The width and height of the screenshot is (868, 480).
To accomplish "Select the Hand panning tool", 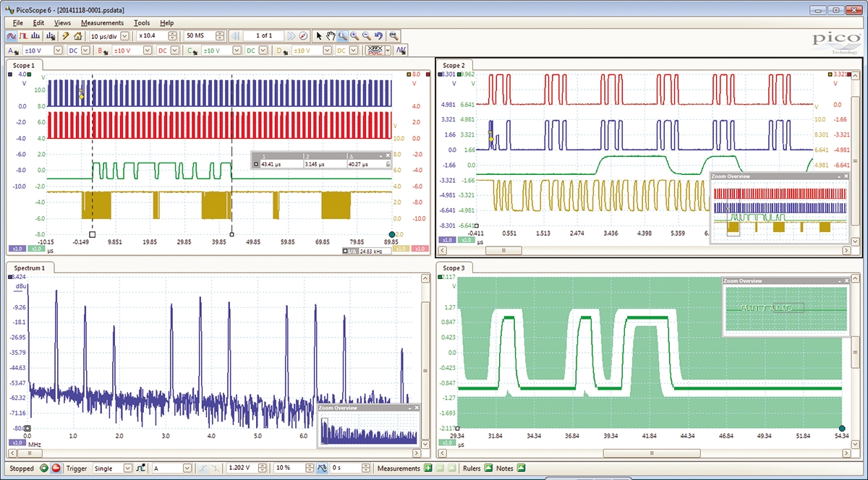I will pos(331,35).
